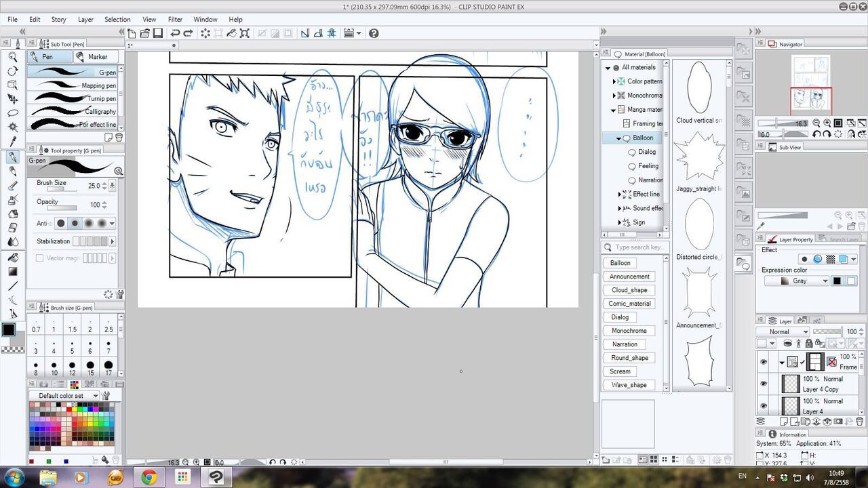Select the Gradient tool
Screen dimensions: 868x488
[x=12, y=271]
